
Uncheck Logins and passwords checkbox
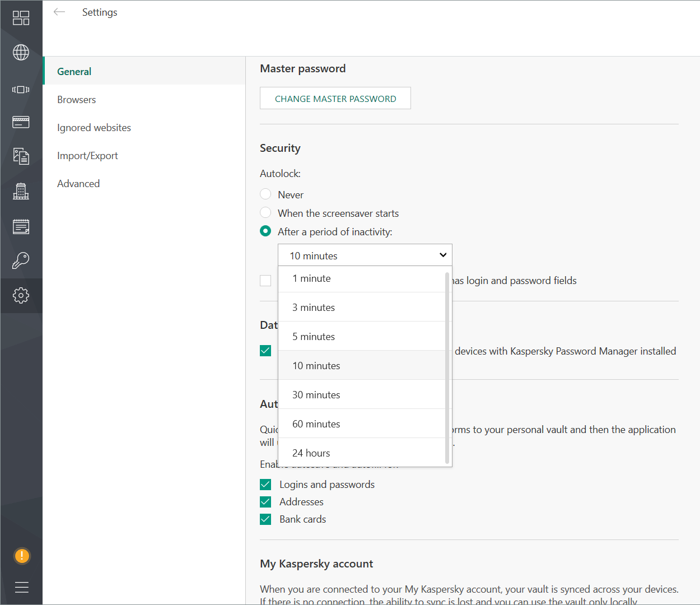pyautogui.click(x=265, y=485)
